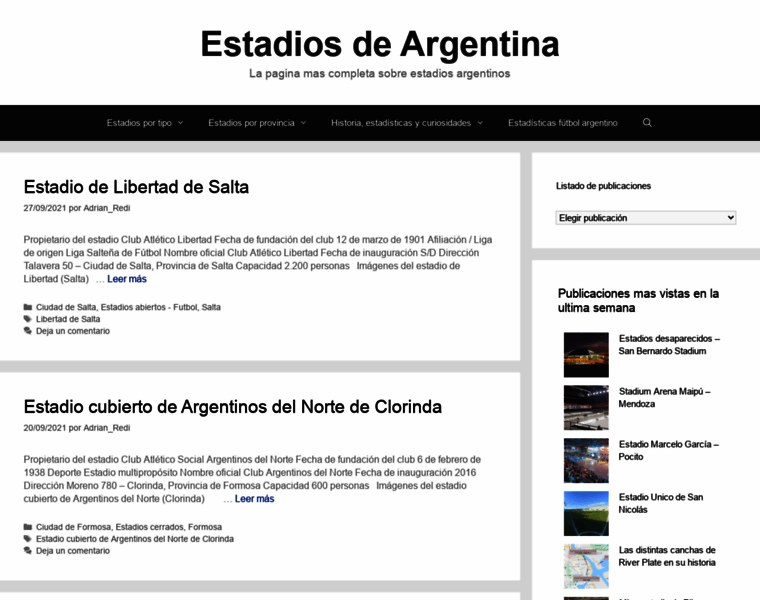Open Estadio Marcelo García – Pocito link
This screenshot has width=760, height=600.
(669, 450)
